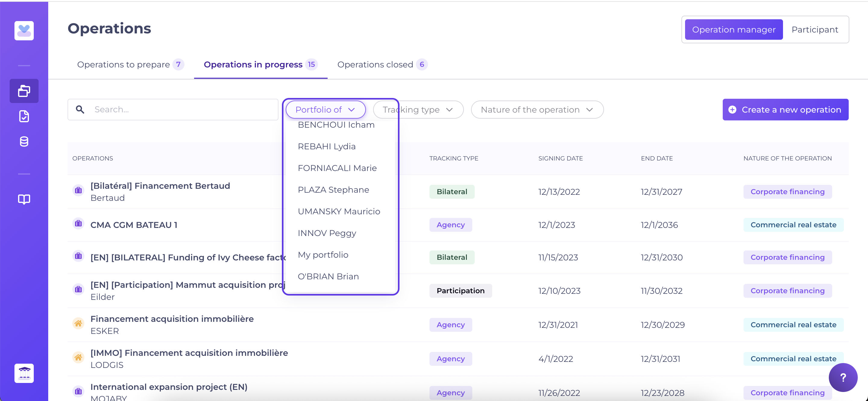Viewport: 868px width, 401px height.
Task: Go to Operations in progress tab
Action: click(x=260, y=64)
